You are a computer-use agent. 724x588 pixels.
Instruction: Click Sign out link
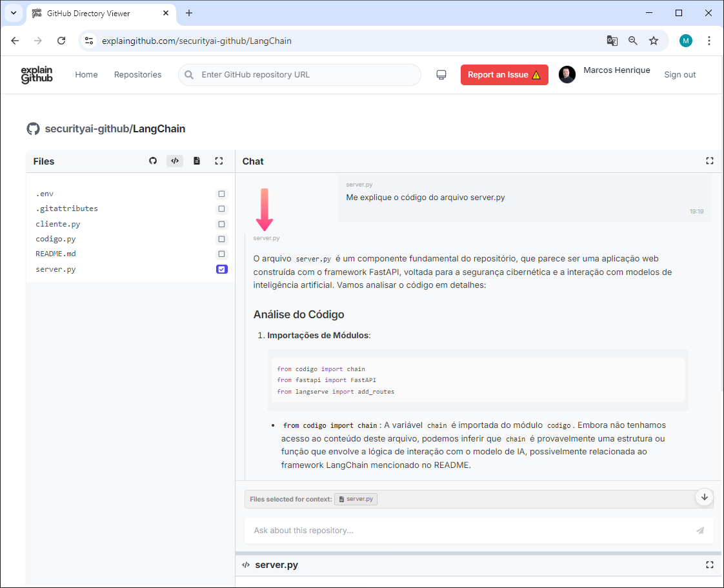point(679,75)
